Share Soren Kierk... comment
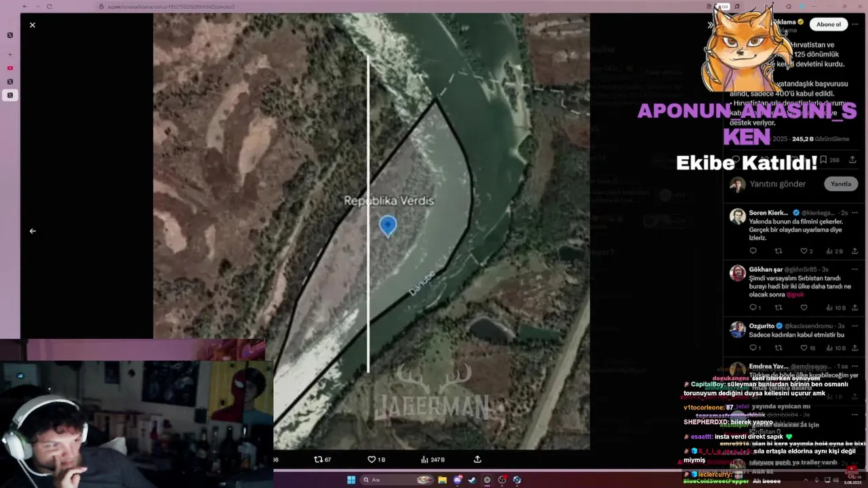 coord(854,251)
